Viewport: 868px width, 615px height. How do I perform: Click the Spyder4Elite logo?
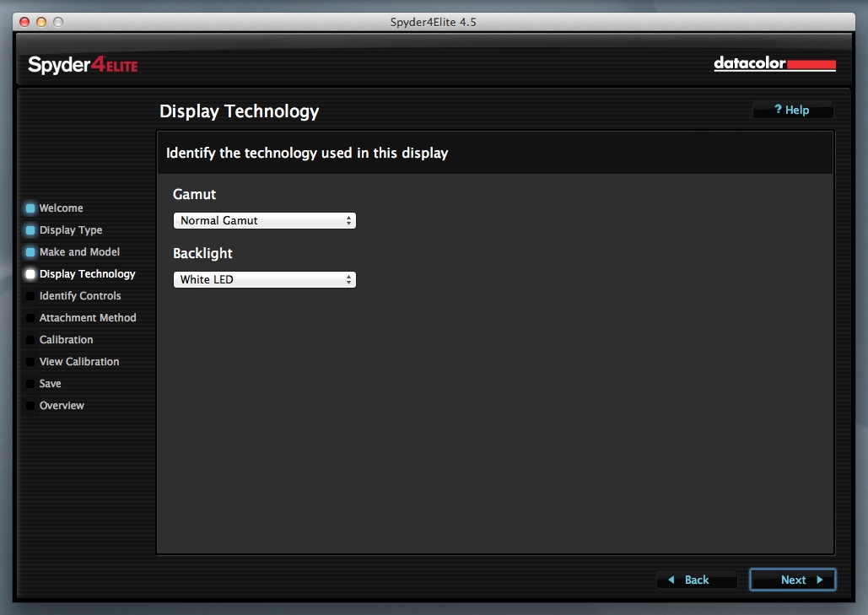point(83,65)
